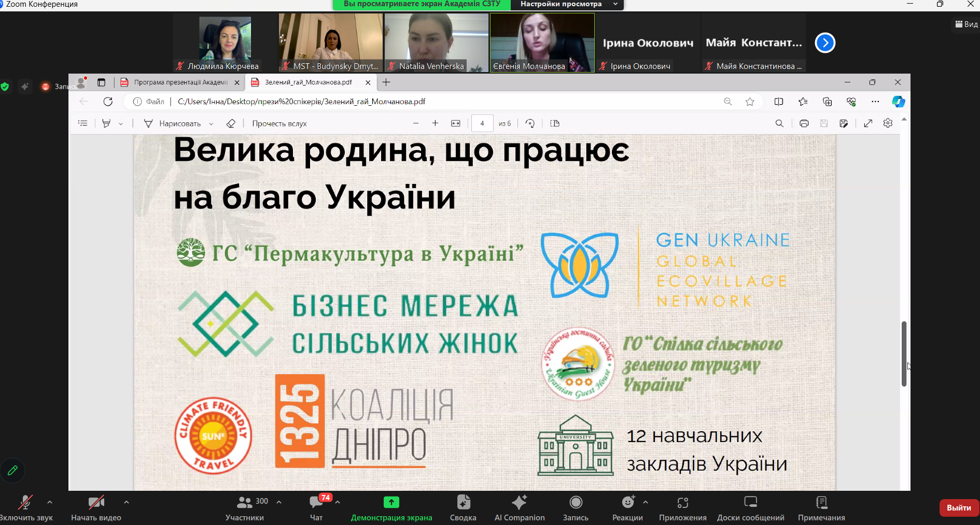This screenshot has width=980, height=525.
Task: Close the Зелений_гай_Молчанова.pdf tab
Action: [x=368, y=82]
